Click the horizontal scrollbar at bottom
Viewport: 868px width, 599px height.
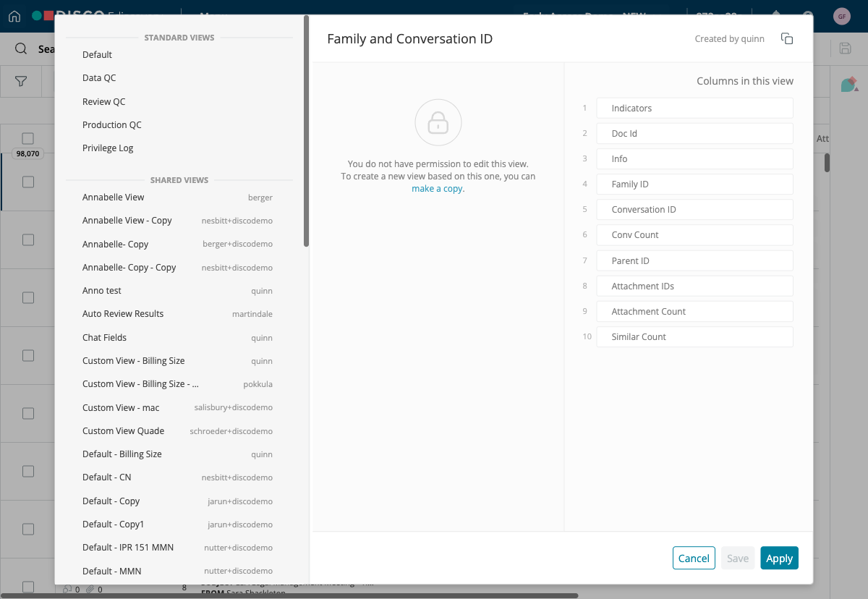click(289, 596)
